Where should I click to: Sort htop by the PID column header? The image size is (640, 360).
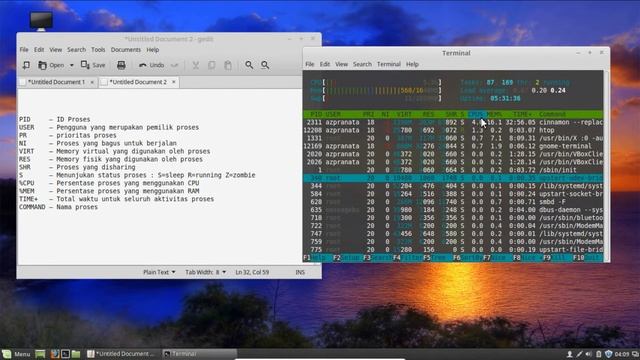(x=316, y=114)
